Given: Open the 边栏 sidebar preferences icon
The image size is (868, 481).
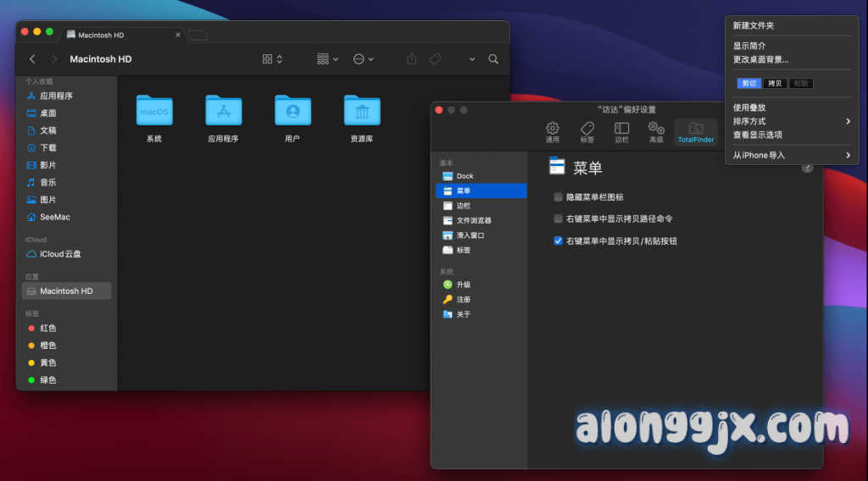Looking at the screenshot, I should click(621, 131).
